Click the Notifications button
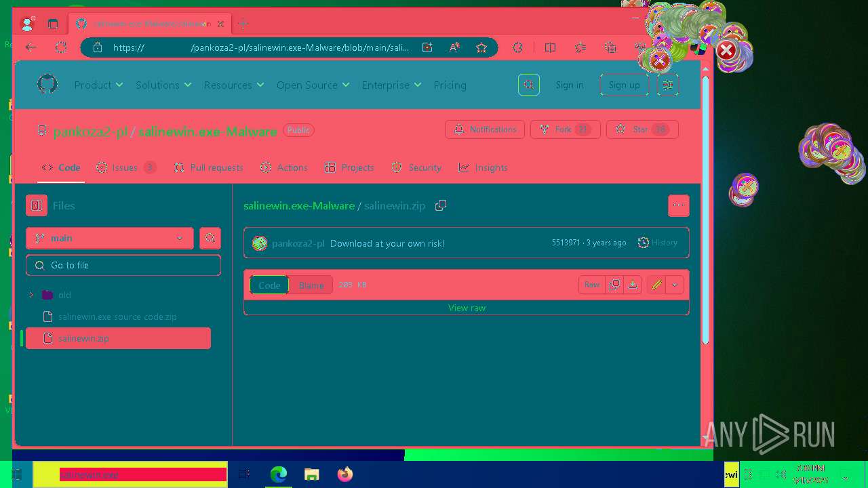 (485, 129)
